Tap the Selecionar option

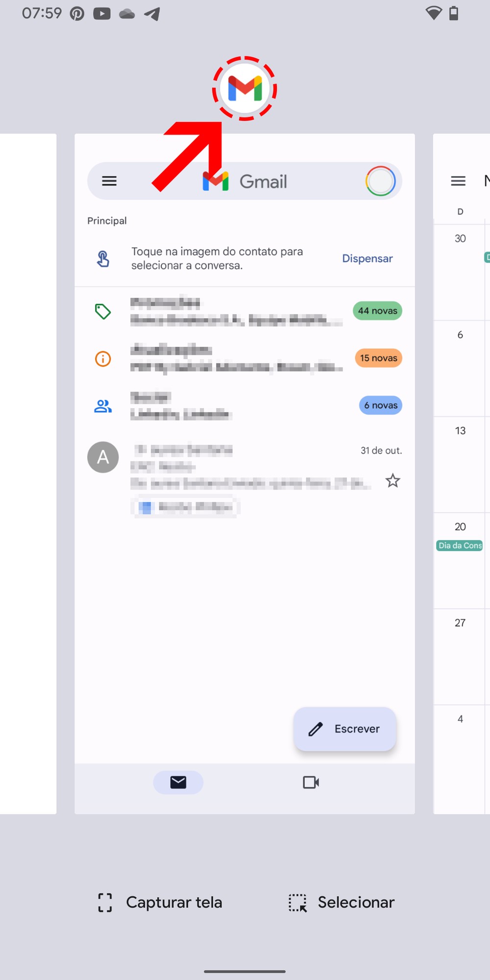click(x=342, y=903)
